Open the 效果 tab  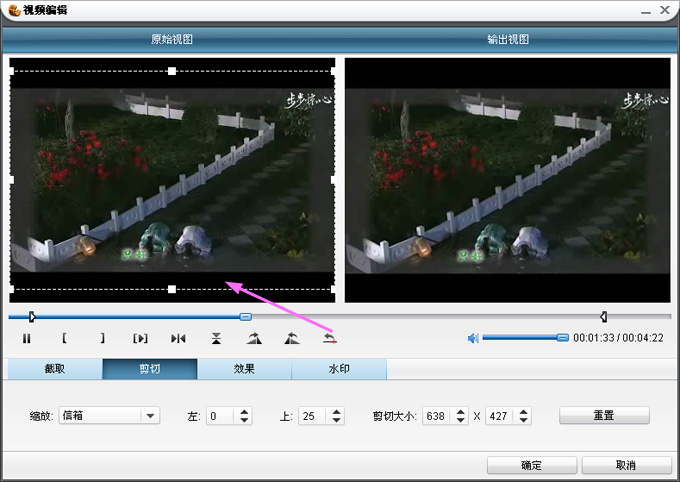[244, 369]
